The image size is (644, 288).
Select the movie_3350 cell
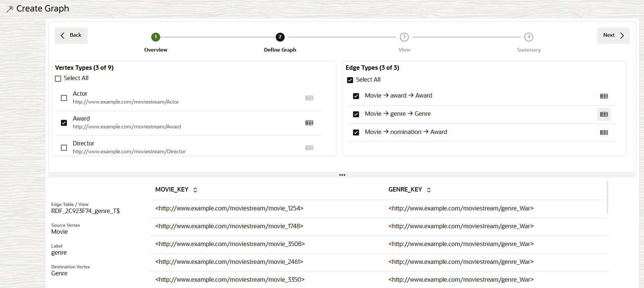tap(230, 280)
